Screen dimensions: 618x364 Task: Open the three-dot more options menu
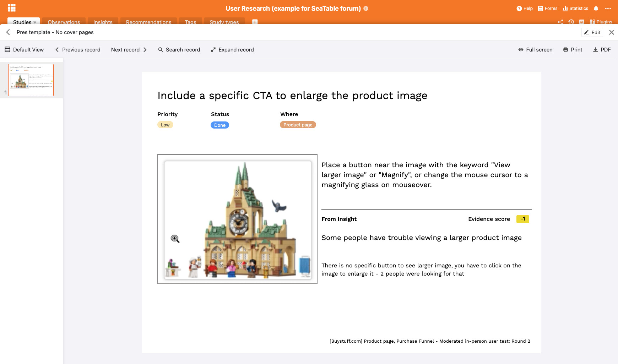click(x=608, y=9)
